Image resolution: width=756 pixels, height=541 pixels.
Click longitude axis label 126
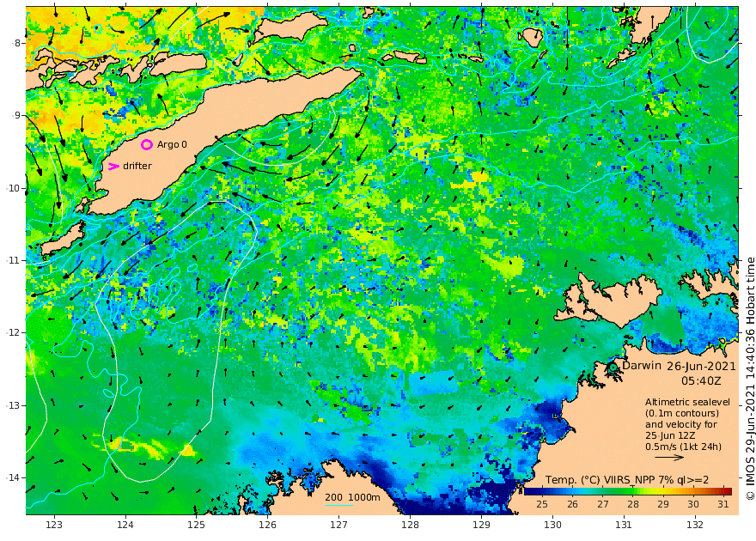pos(267,525)
